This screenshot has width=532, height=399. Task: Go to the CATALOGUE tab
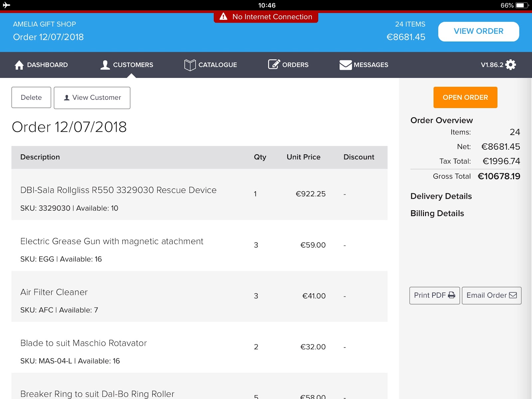click(x=210, y=65)
